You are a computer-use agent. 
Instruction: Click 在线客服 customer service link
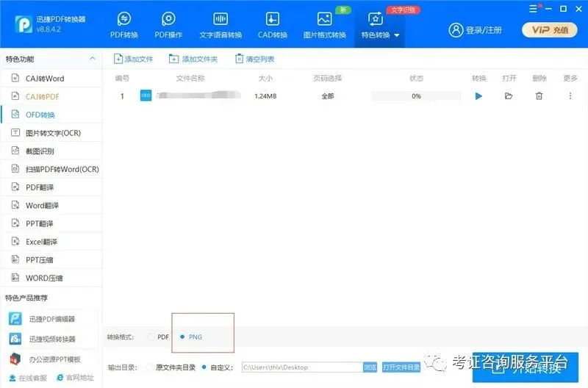(28, 378)
